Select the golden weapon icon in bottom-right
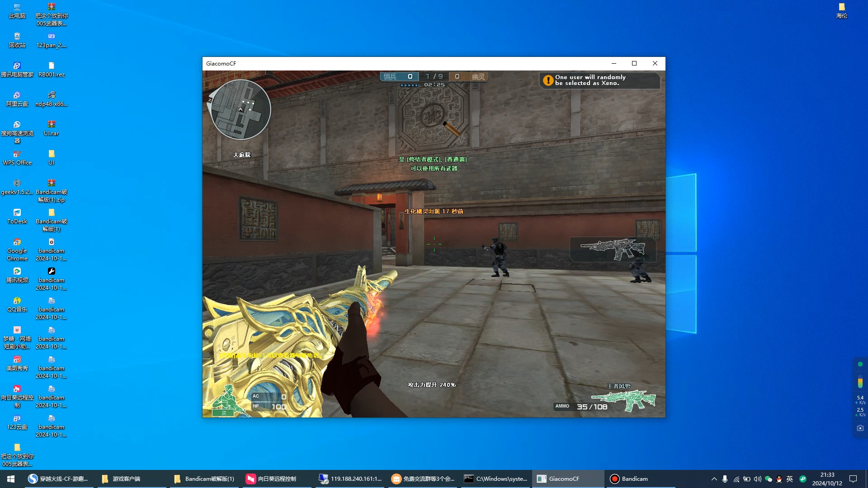The width and height of the screenshot is (868, 488). [623, 399]
